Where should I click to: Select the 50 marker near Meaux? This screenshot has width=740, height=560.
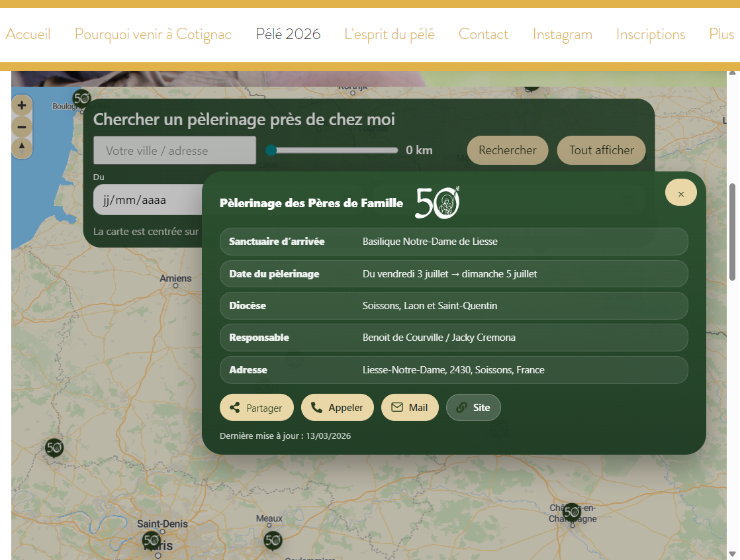pos(273,540)
